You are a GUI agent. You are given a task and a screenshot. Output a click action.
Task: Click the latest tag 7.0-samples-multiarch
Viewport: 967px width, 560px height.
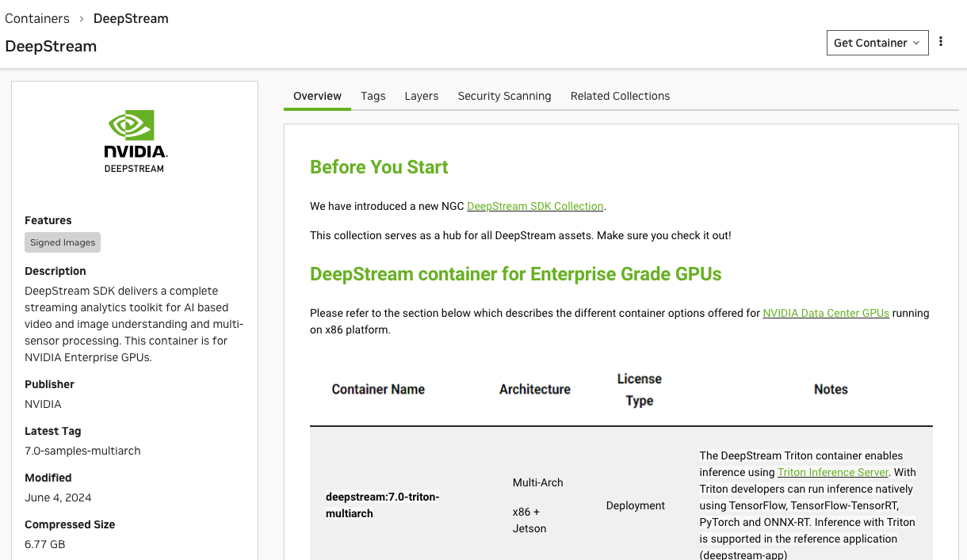(82, 451)
